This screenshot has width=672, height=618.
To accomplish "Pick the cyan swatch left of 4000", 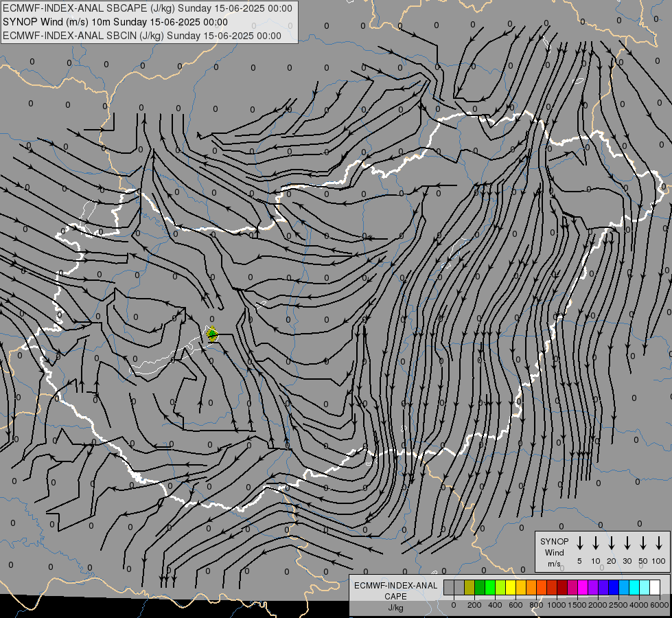I will pyautogui.click(x=634, y=588).
